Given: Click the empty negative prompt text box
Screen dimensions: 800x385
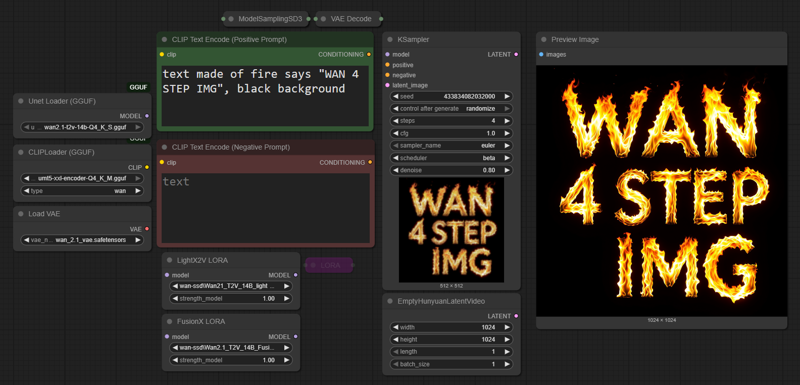Looking at the screenshot, I should 265,208.
